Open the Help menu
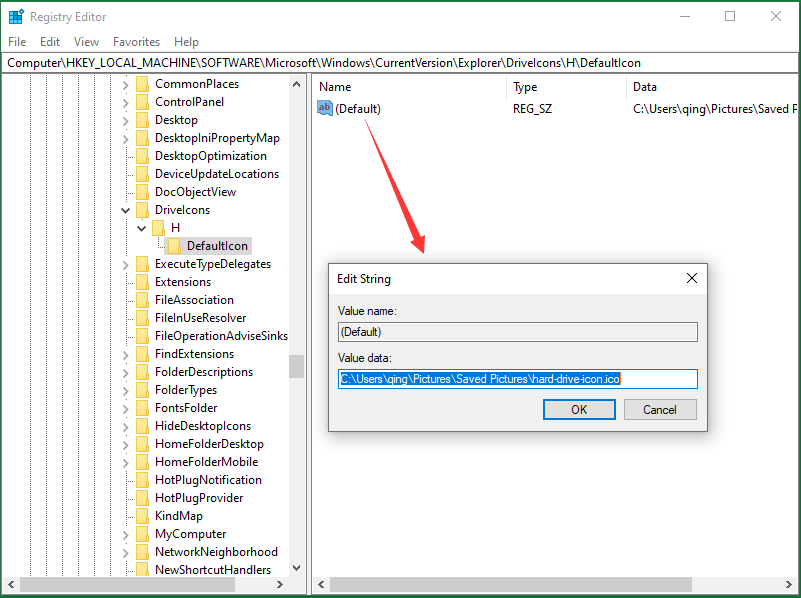This screenshot has height=598, width=801. pyautogui.click(x=186, y=42)
